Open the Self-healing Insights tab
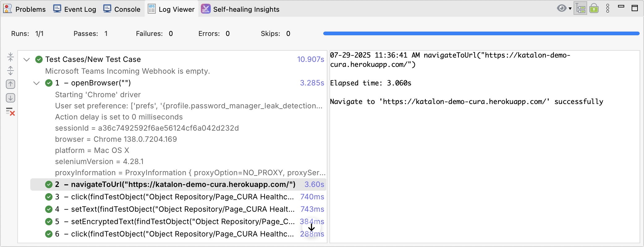Screen dimensions: 644x247 (240, 9)
